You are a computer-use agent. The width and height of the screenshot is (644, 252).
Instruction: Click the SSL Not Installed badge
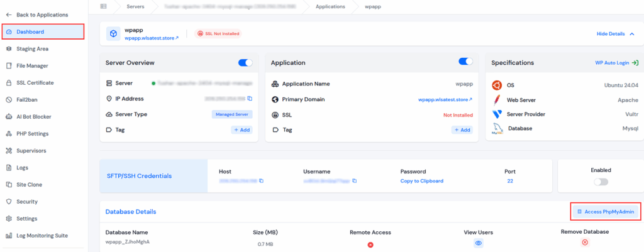click(218, 34)
